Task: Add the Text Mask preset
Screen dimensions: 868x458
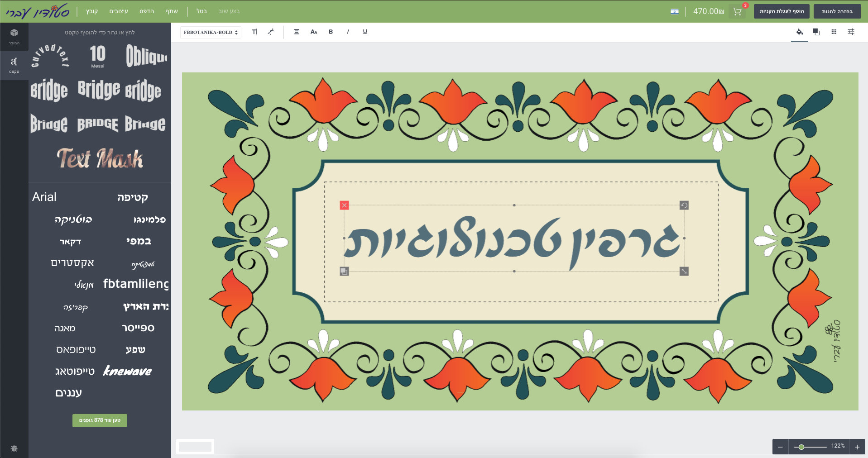Action: coord(100,158)
